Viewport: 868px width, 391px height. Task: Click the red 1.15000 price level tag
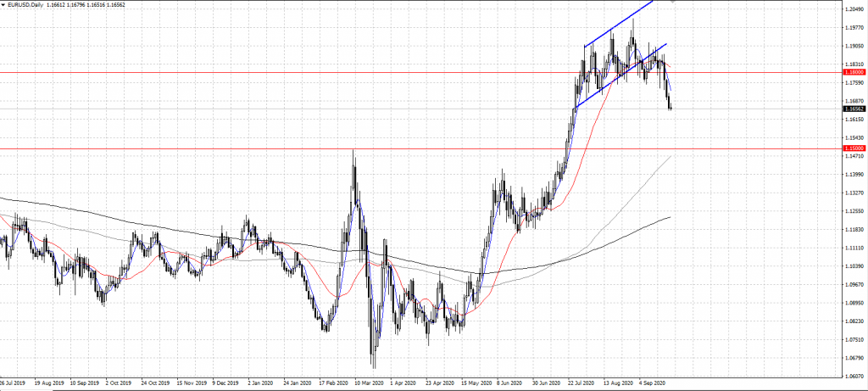853,148
